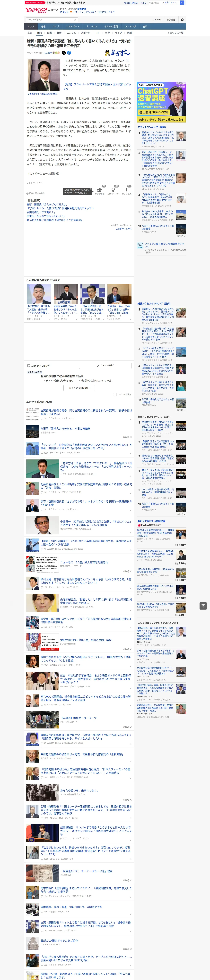Select the 科学 category
Screen dimensions: 210x980
(x=107, y=33)
